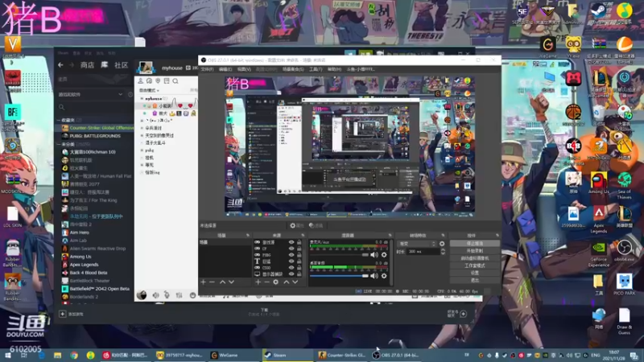Open source properties gear above scene panel
The width and height of the screenshot is (644, 362).
(x=296, y=225)
